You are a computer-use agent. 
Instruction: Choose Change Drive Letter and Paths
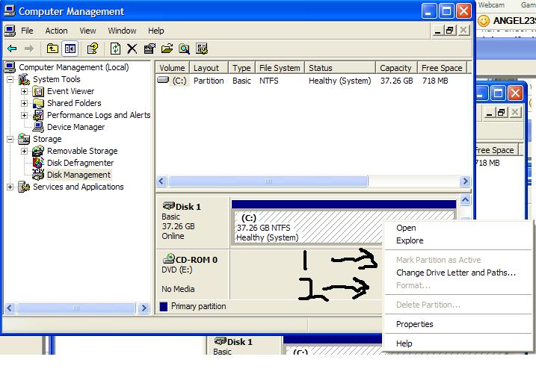[455, 273]
